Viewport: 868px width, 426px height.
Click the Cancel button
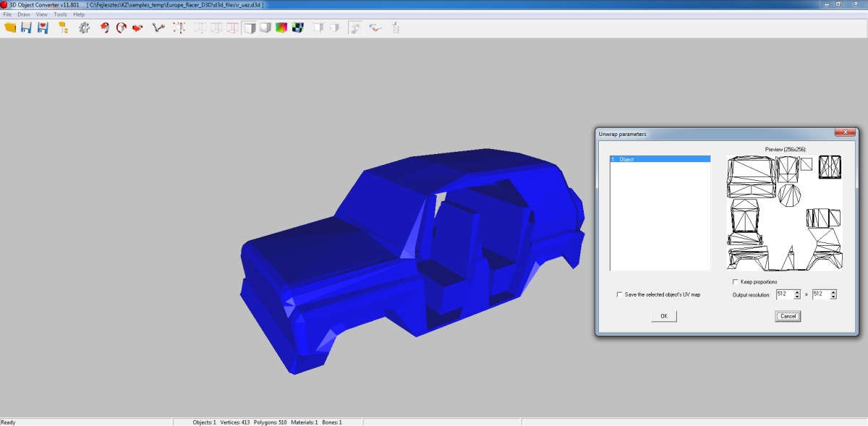click(788, 316)
